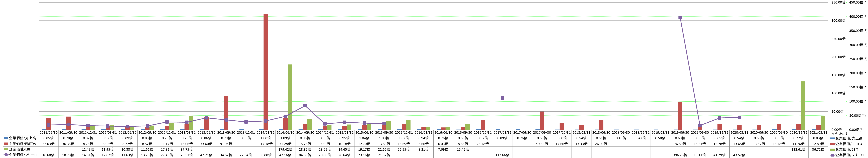
Task: Click 企業価値/フリーCF row label in data table
Action: coord(23,155)
